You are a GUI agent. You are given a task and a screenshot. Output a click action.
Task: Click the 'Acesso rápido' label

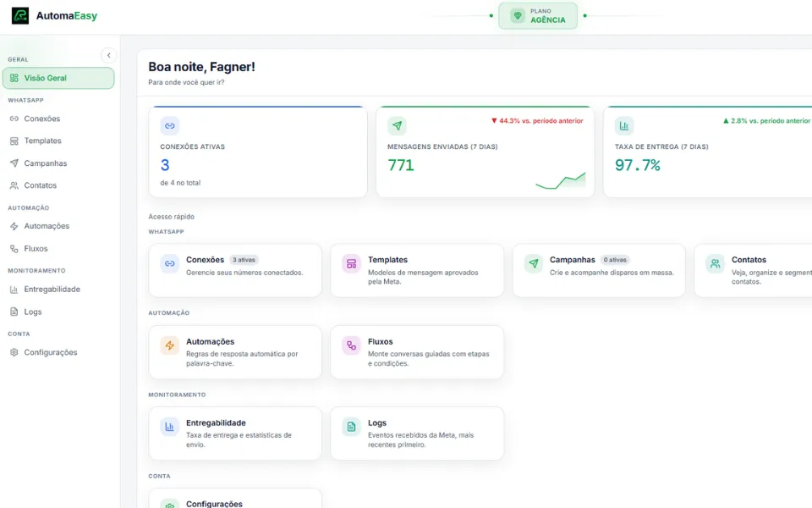point(172,217)
